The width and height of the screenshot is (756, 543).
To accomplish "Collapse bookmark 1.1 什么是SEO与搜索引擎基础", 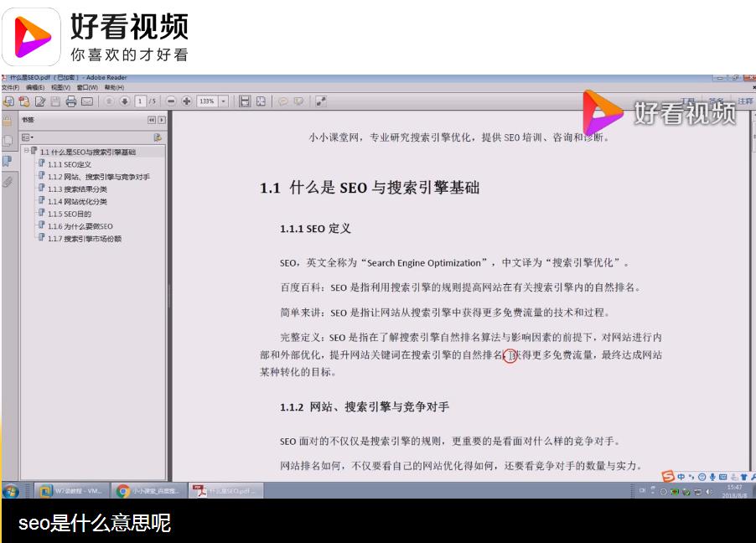I will (28, 151).
